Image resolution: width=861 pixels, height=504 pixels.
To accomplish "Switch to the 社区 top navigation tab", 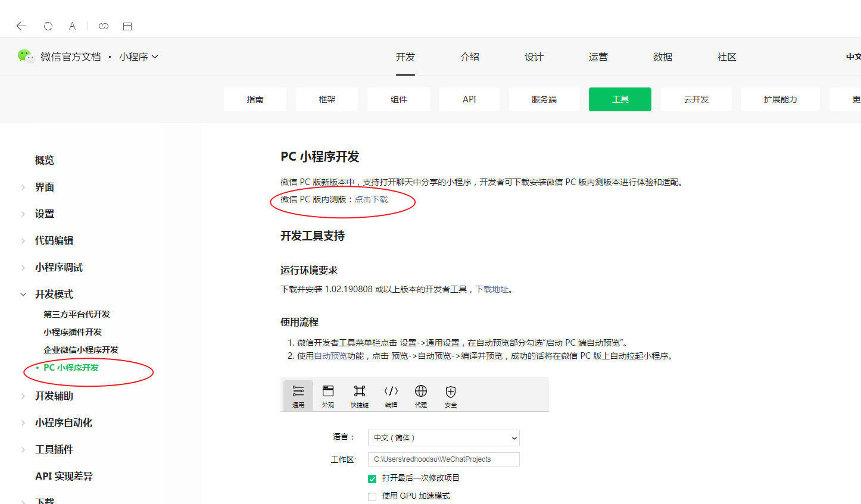I will (727, 57).
